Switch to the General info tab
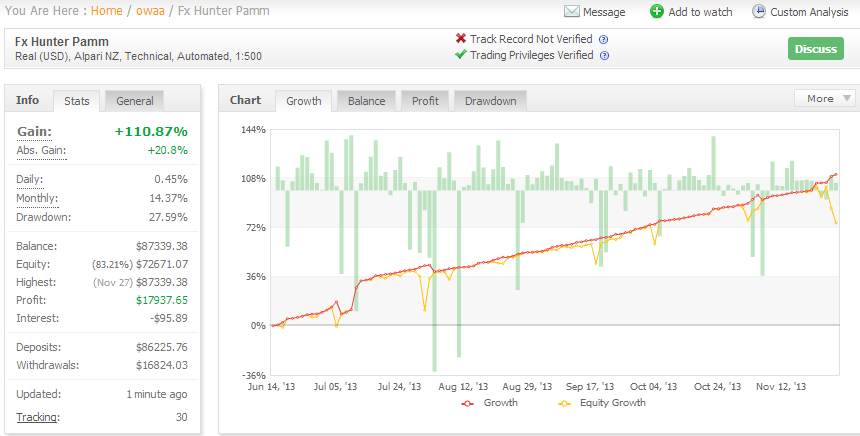 [x=134, y=101]
